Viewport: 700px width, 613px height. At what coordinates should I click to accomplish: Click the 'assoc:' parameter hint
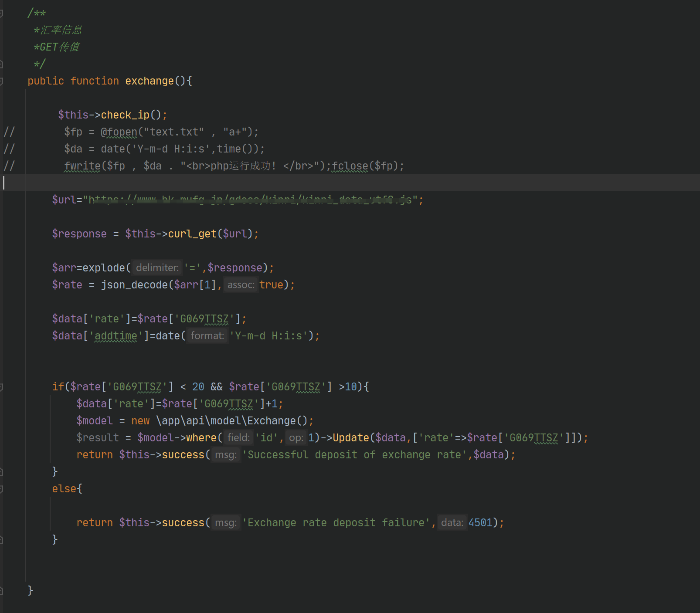point(241,284)
